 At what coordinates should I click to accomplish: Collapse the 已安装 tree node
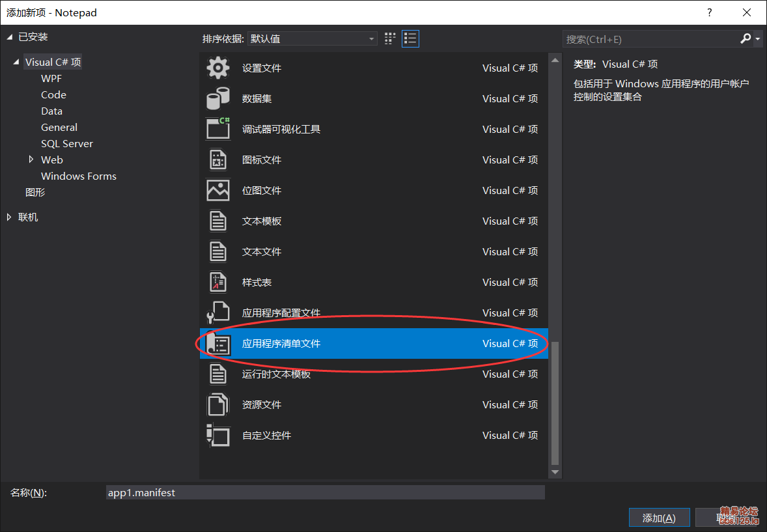point(9,37)
